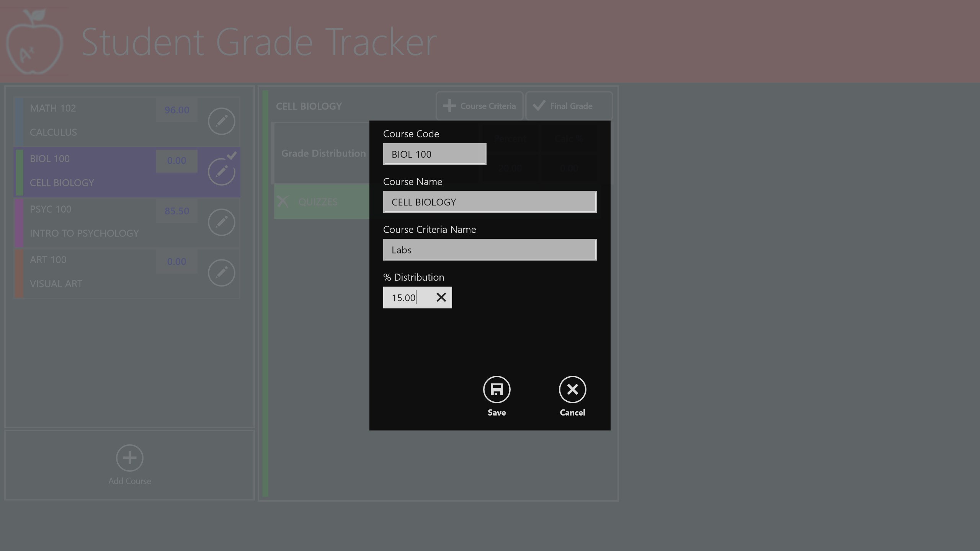Click edit pencil icon for BIOL 100
The height and width of the screenshot is (551, 980).
(221, 172)
